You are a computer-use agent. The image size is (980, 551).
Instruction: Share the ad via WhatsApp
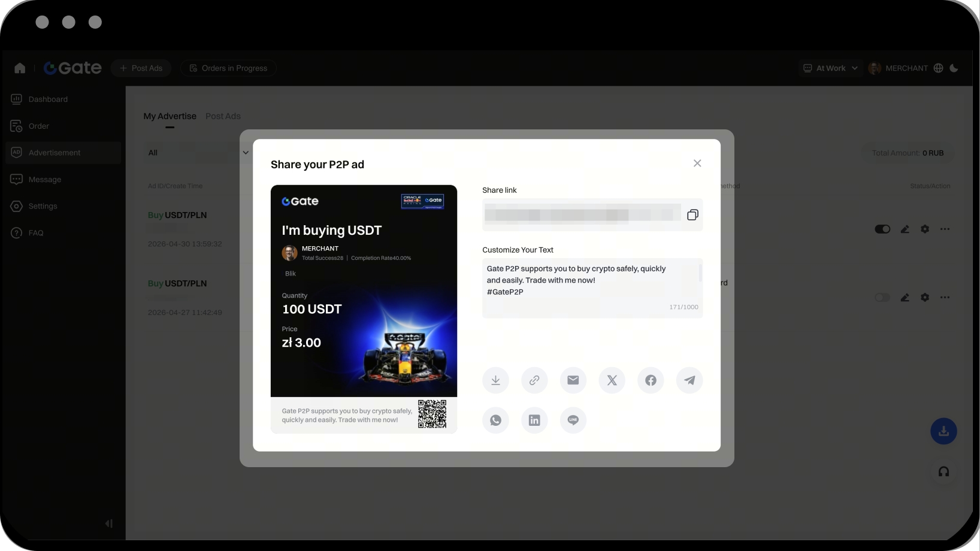click(x=495, y=420)
